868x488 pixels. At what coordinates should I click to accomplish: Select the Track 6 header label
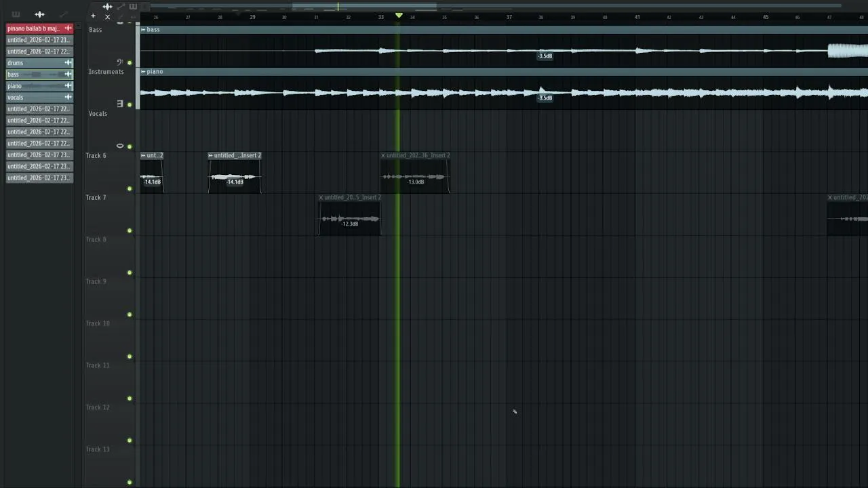coord(96,156)
